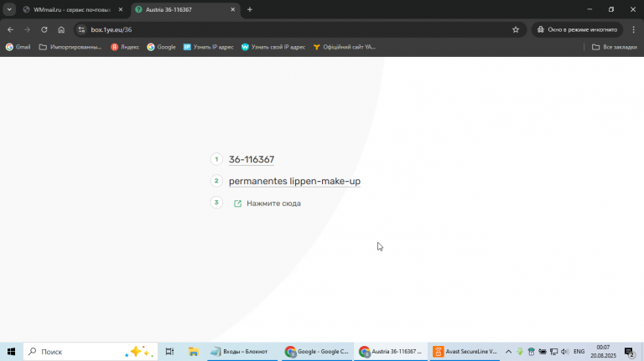Open the Windows Start menu
The image size is (644, 361).
pos(11,352)
